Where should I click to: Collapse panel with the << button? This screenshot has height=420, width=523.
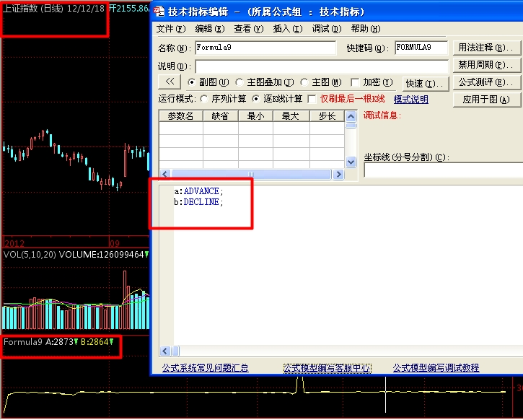[170, 82]
